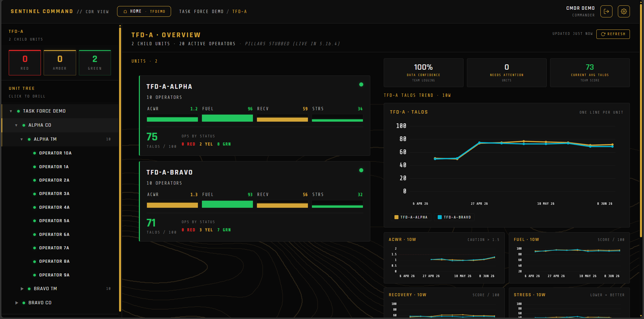This screenshot has height=319, width=644.
Task: Click TALOS score 75 in Alpha card
Action: (152, 137)
